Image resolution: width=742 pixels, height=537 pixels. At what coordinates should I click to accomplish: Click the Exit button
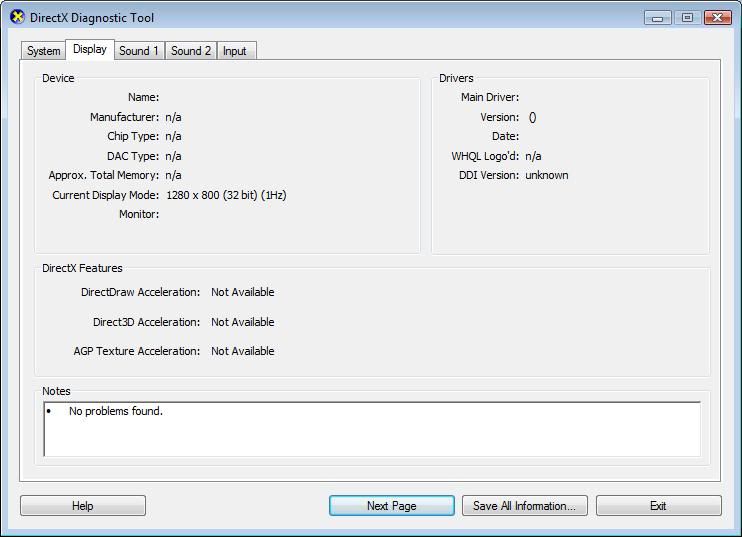coord(658,506)
